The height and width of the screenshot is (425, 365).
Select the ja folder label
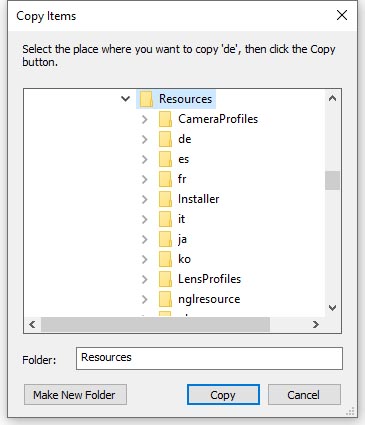click(x=182, y=239)
